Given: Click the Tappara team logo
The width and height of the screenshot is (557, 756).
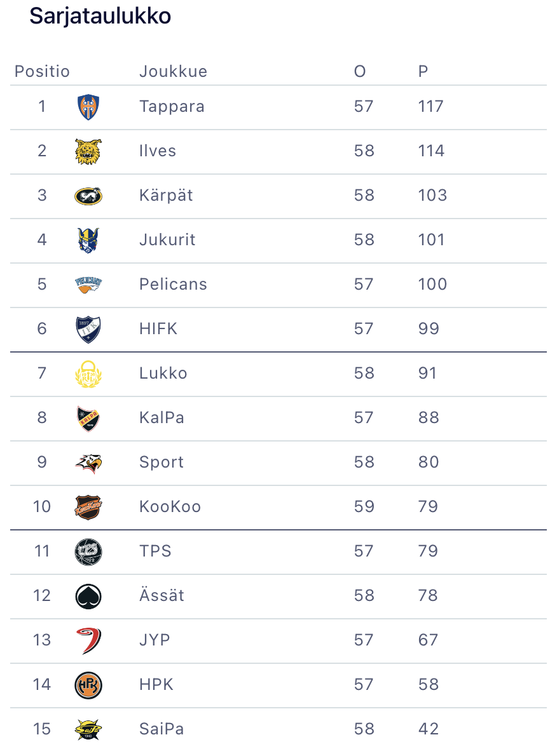Looking at the screenshot, I should (88, 107).
